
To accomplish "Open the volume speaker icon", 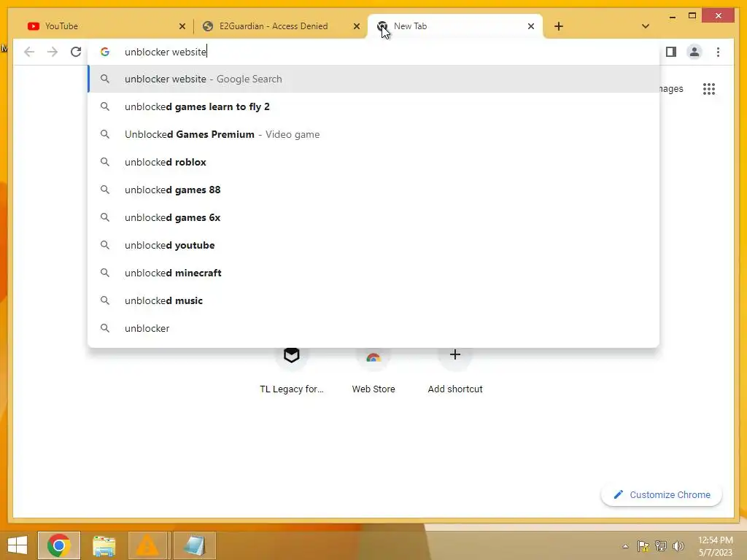I will point(678,546).
